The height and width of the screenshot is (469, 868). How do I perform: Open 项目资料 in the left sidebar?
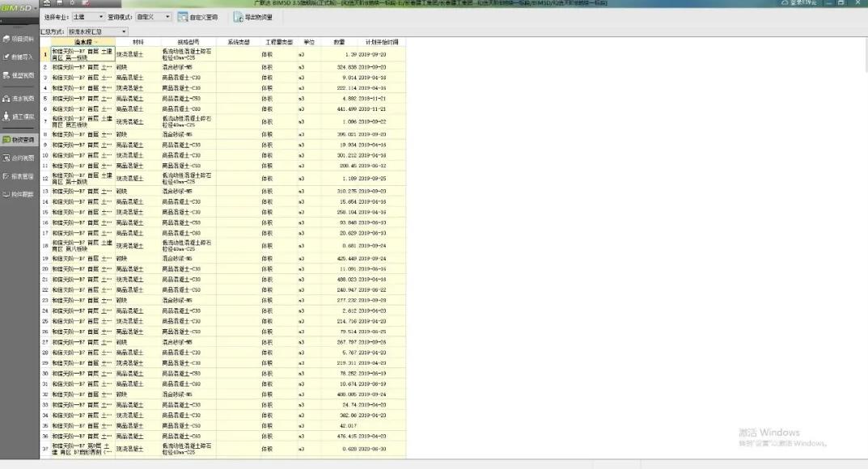coord(19,39)
